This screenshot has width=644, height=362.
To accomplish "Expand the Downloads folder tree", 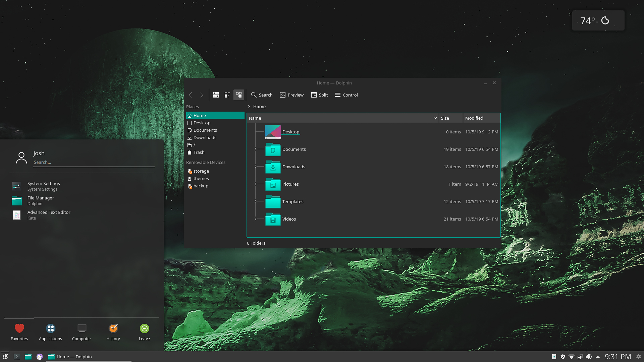I will [256, 167].
